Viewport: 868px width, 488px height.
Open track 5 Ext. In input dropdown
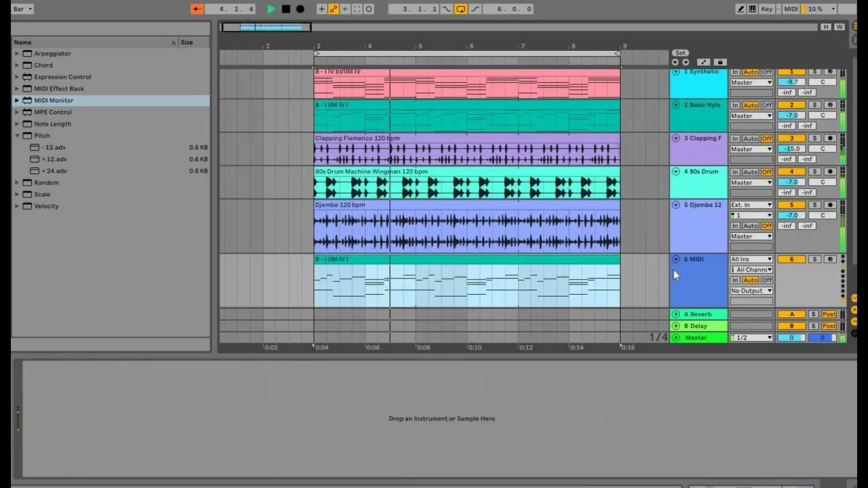coord(751,205)
